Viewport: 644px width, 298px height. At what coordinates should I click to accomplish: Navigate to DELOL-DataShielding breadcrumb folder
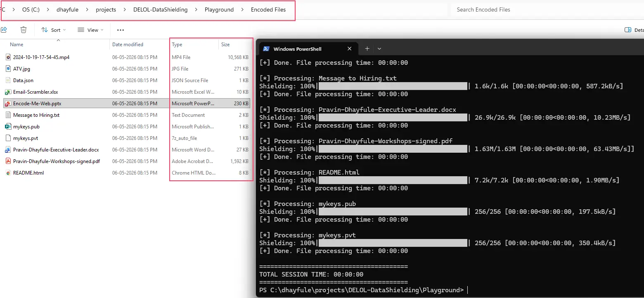pyautogui.click(x=160, y=9)
